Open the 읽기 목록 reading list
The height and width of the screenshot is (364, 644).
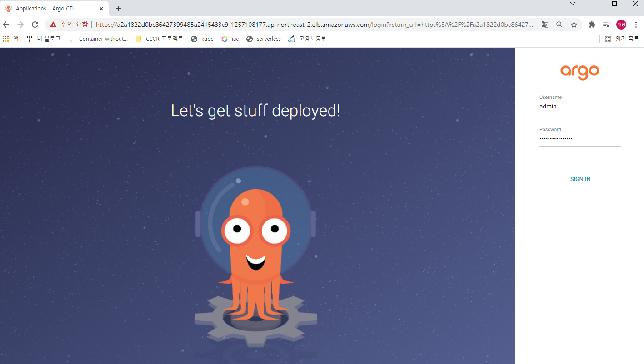[x=622, y=39]
